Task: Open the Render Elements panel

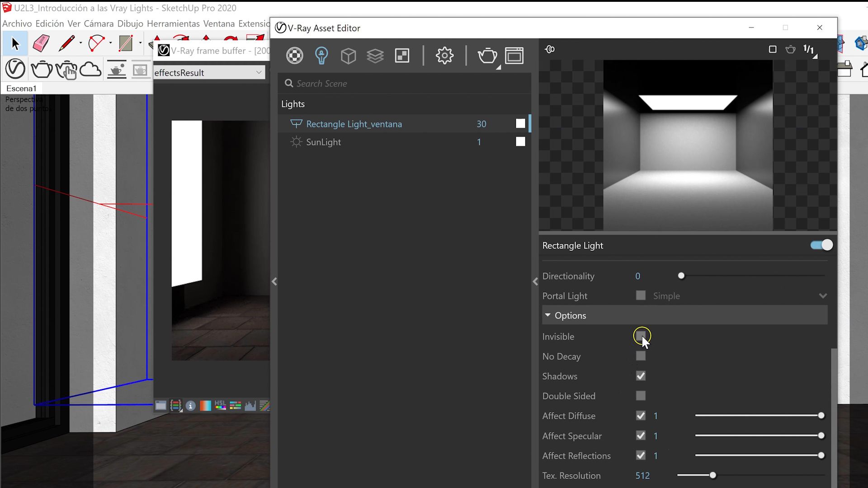Action: pos(402,56)
